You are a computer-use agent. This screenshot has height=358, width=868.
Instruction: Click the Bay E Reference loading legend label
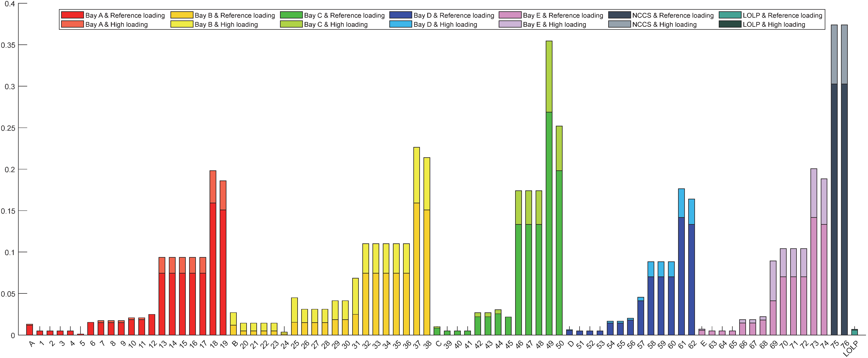pyautogui.click(x=563, y=15)
